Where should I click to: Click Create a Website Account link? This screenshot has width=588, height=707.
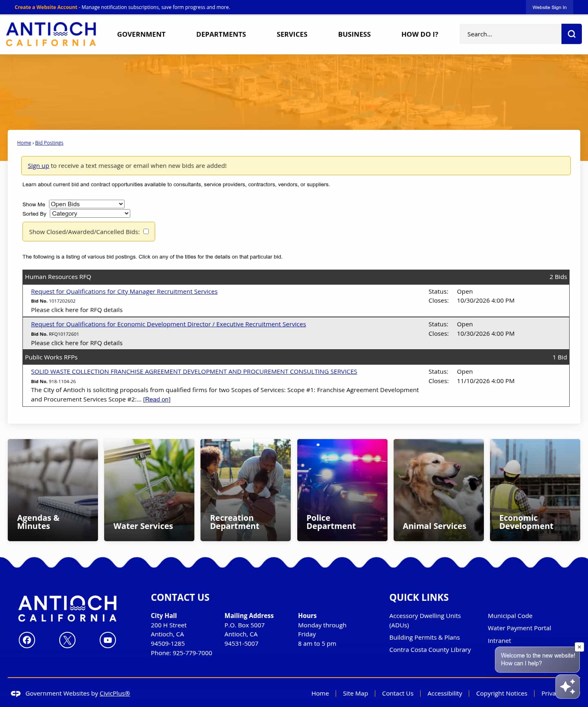(x=46, y=7)
